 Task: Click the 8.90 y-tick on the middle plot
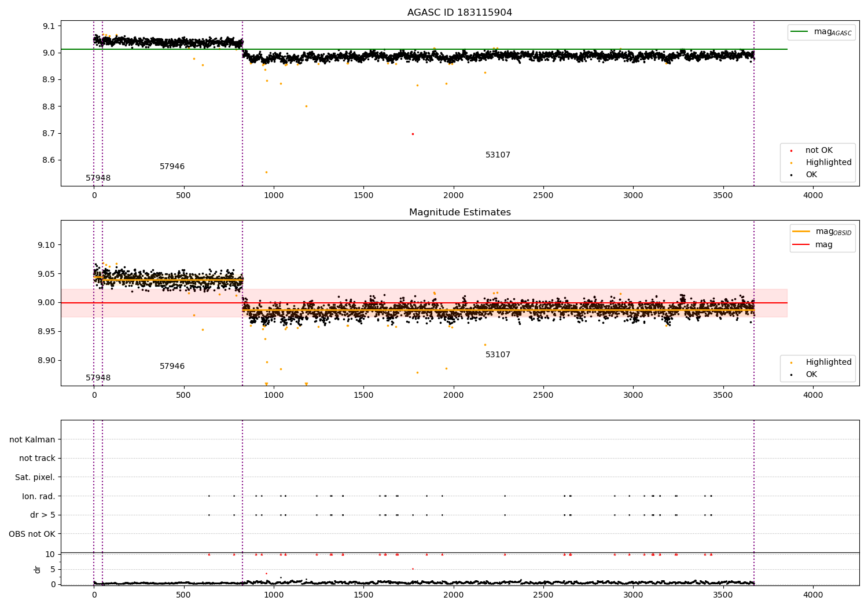coord(46,360)
